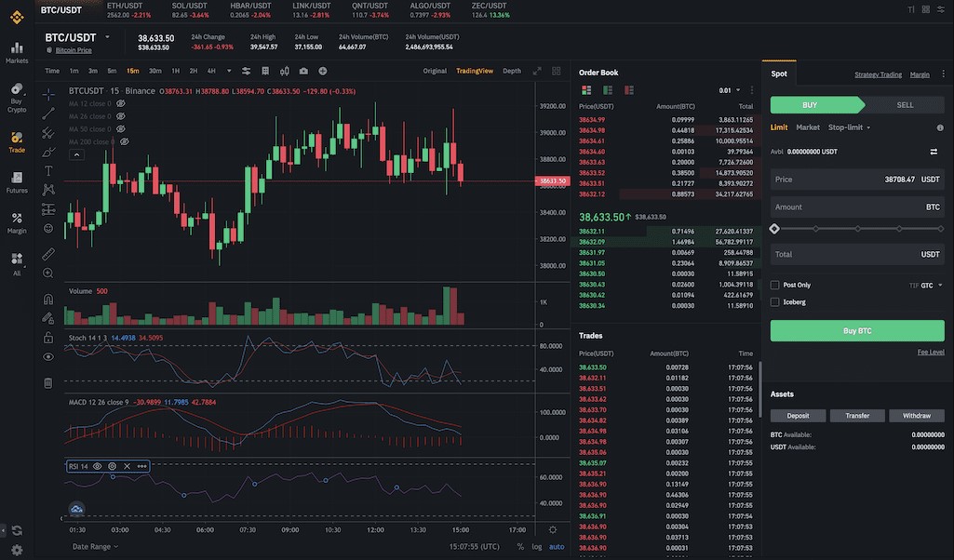Image resolution: width=954 pixels, height=560 pixels.
Task: Open settings gear at sidebar bottom
Action: 17,550
